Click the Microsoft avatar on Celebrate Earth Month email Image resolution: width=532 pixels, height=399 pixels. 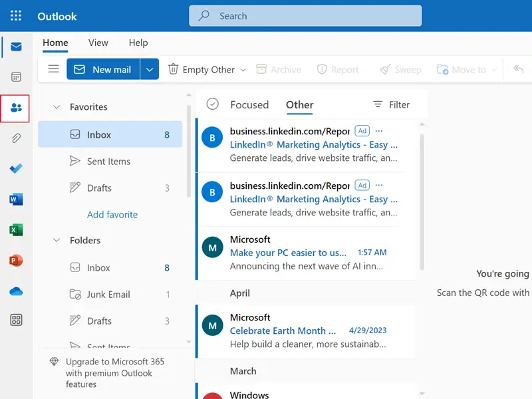coord(212,325)
